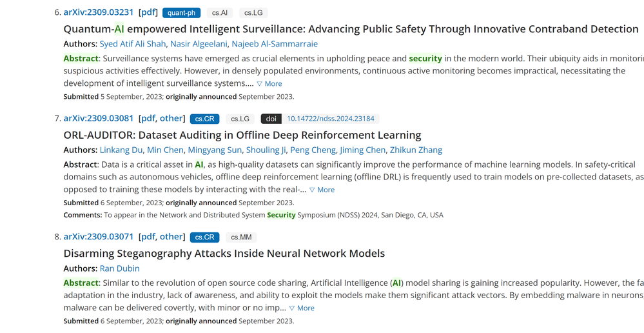Open author Ran Dubin's papers
644x333 pixels.
pyautogui.click(x=119, y=268)
